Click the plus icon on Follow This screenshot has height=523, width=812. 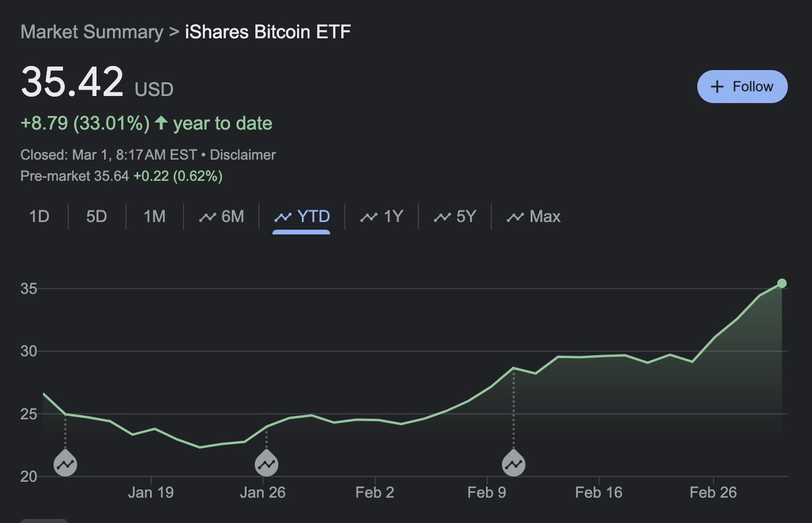717,87
